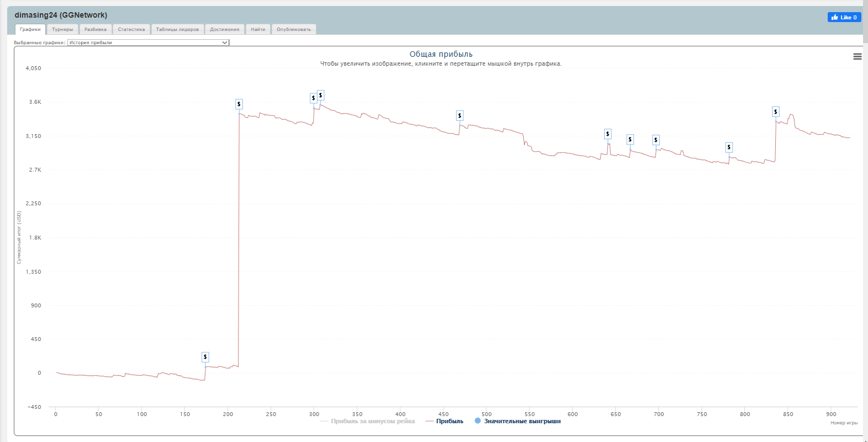Open the chart hamburger context menu
The width and height of the screenshot is (868, 442).
[857, 56]
